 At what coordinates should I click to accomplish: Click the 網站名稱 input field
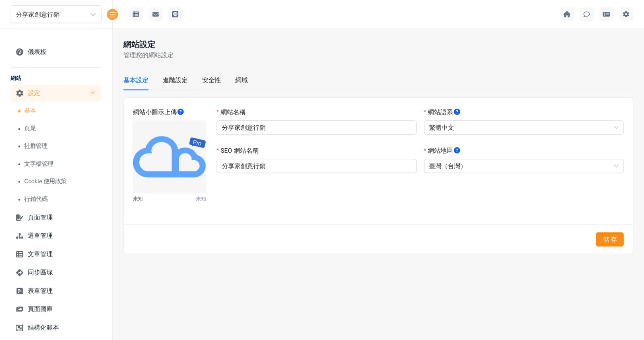tap(316, 128)
